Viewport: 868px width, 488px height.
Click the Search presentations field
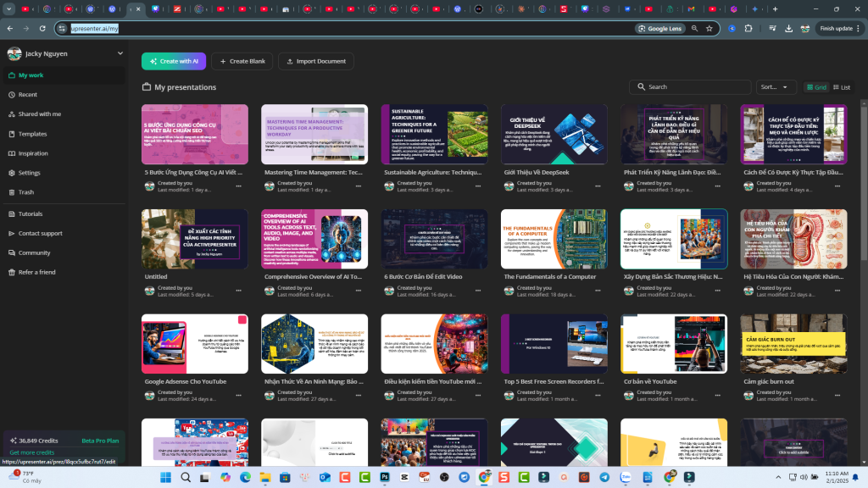[691, 86]
